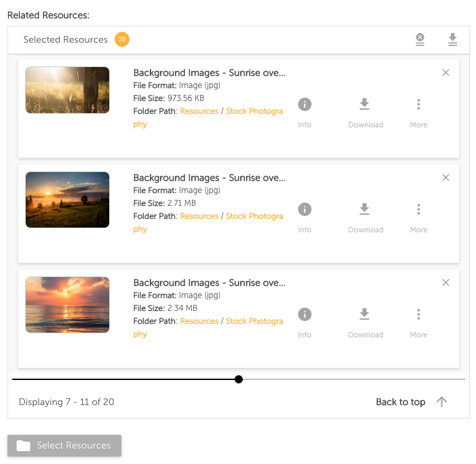The height and width of the screenshot is (464, 476).
Task: Remove the 2.71 MB image from selection
Action: (445, 177)
